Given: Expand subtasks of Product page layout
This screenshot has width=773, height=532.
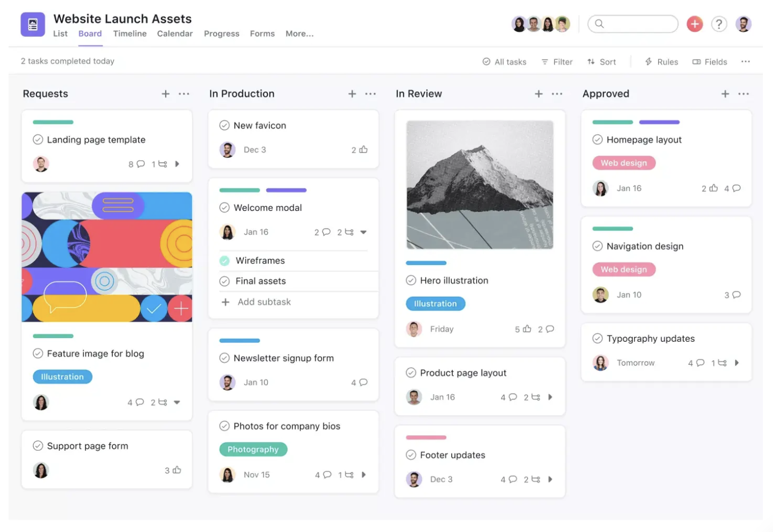Looking at the screenshot, I should point(550,397).
